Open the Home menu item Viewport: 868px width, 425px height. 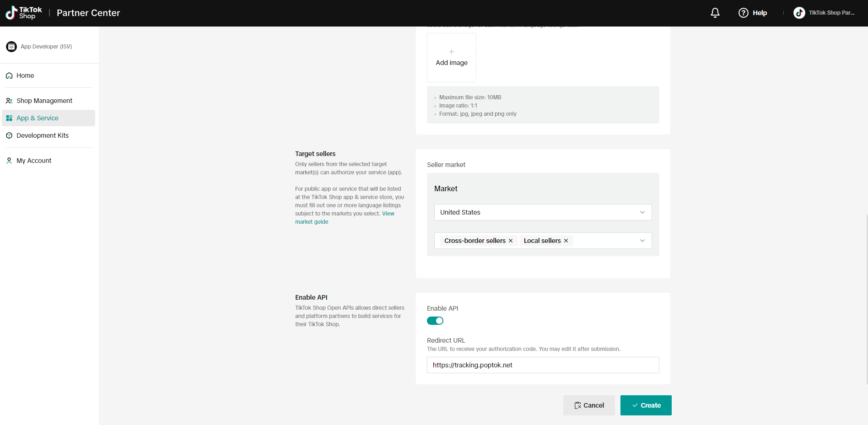[x=25, y=75]
